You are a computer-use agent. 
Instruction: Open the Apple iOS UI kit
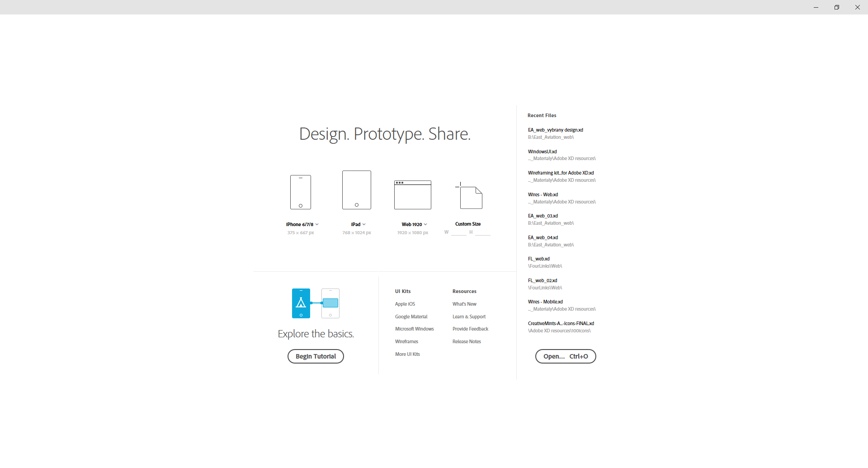click(405, 304)
